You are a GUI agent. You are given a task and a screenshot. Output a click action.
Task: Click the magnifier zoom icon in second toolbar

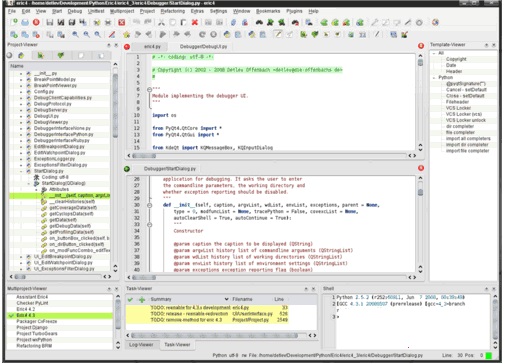(75, 34)
